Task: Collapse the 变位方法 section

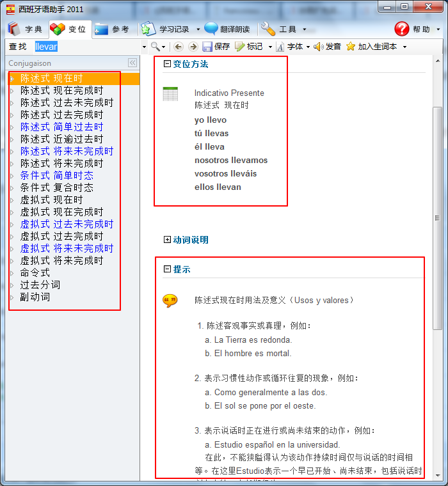Action: tap(167, 63)
